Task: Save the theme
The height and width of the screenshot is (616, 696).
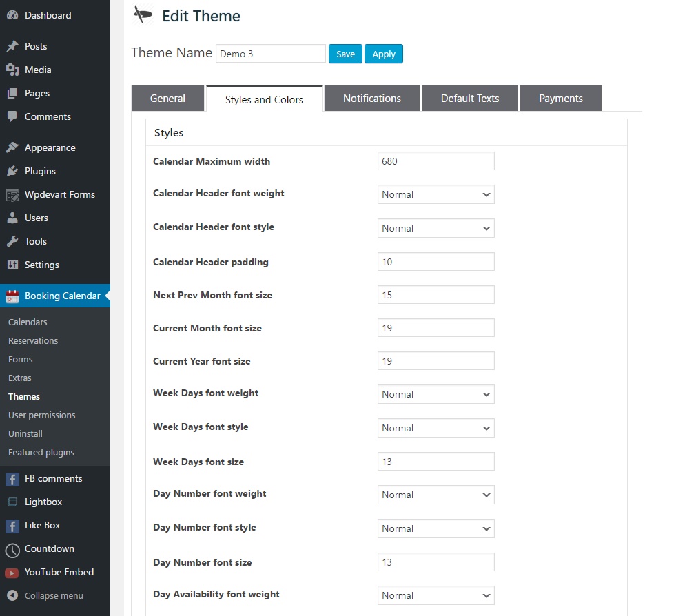Action: pos(345,54)
